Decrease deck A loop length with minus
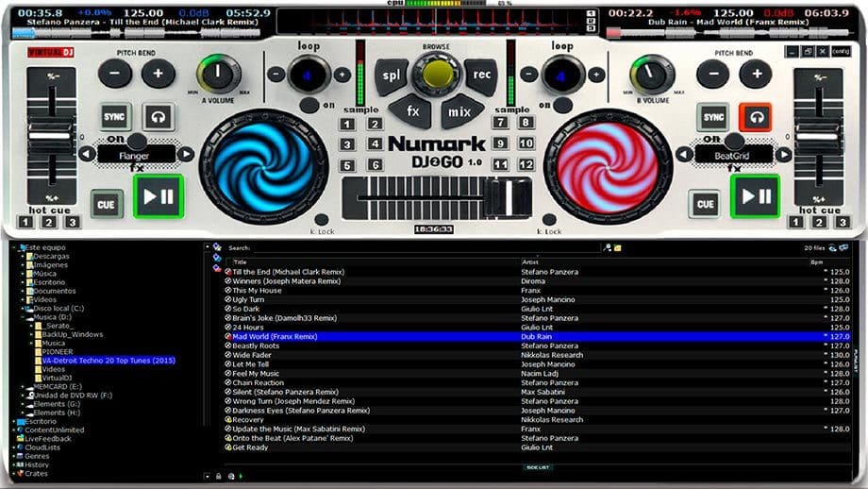 [x=276, y=74]
